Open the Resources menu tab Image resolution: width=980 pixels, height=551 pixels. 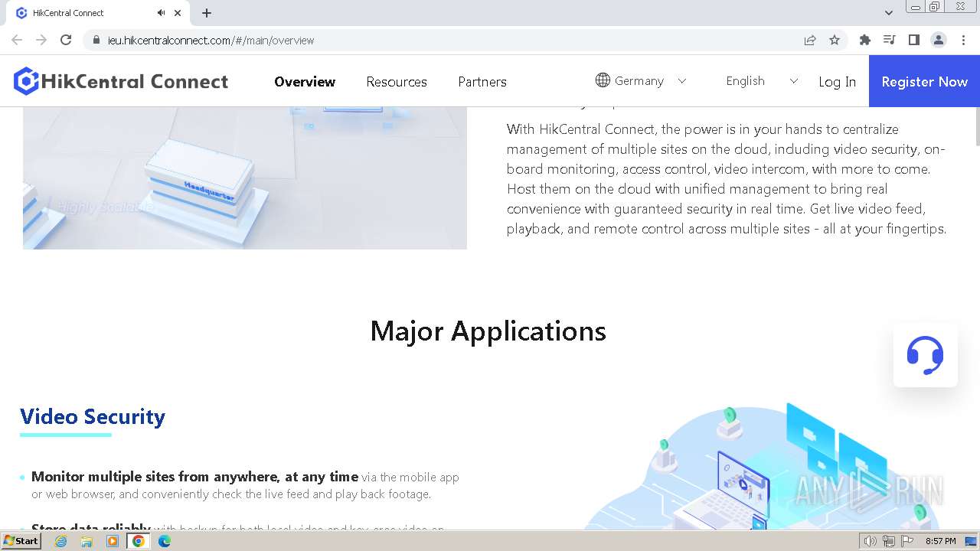click(397, 82)
